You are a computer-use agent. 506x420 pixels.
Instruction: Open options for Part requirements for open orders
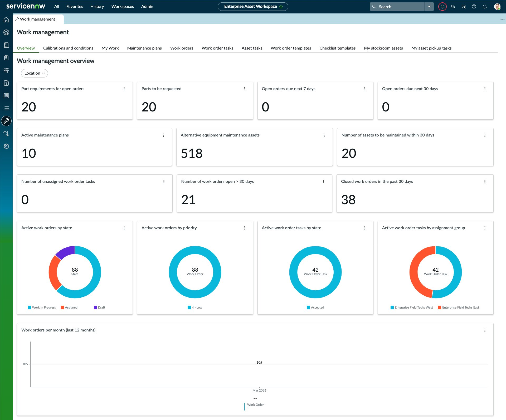pyautogui.click(x=124, y=89)
